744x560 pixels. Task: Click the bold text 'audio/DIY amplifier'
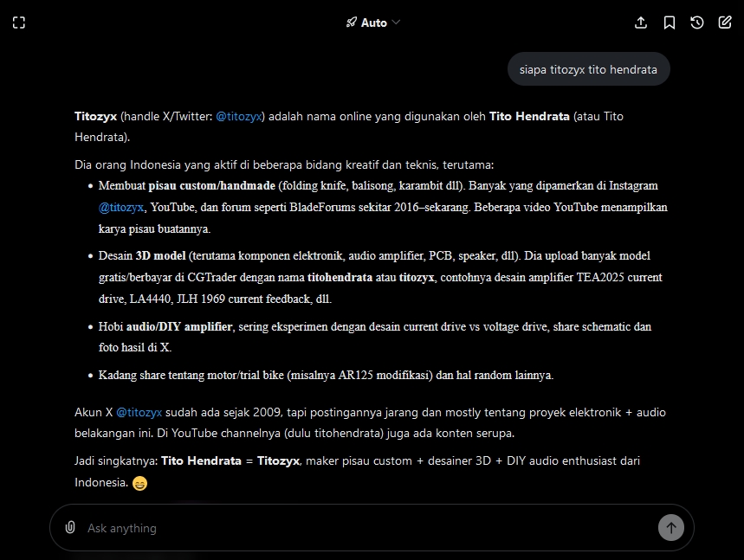[x=179, y=326]
